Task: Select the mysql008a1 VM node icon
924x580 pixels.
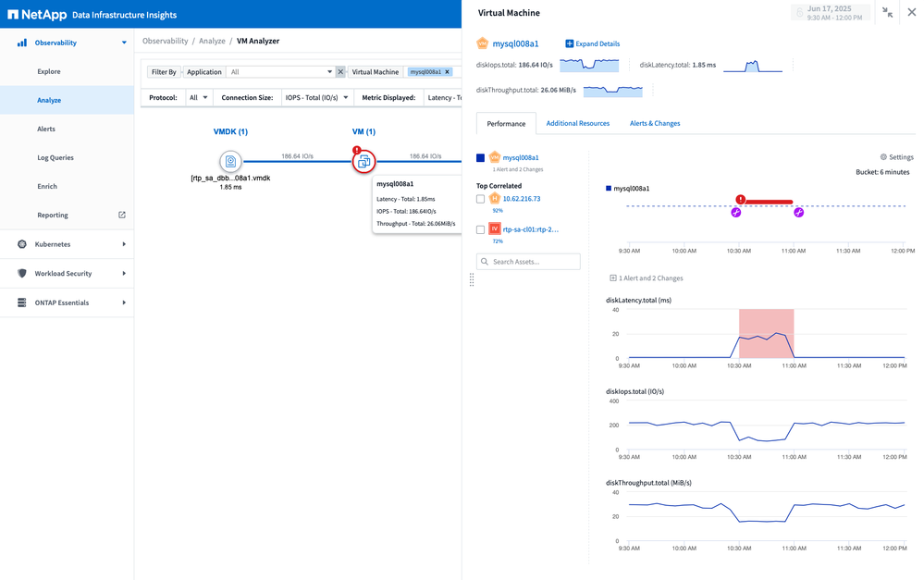Action: tap(364, 162)
